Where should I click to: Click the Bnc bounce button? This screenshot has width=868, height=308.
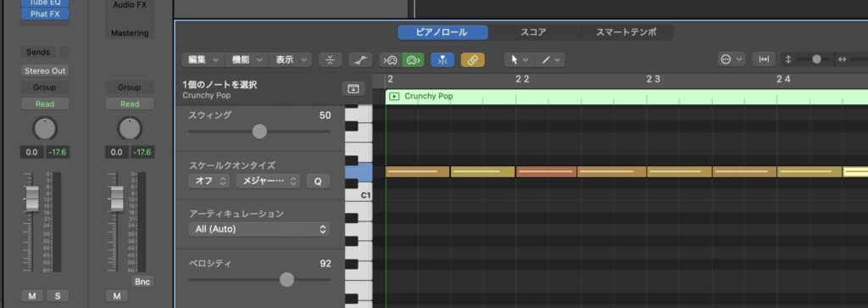(142, 282)
